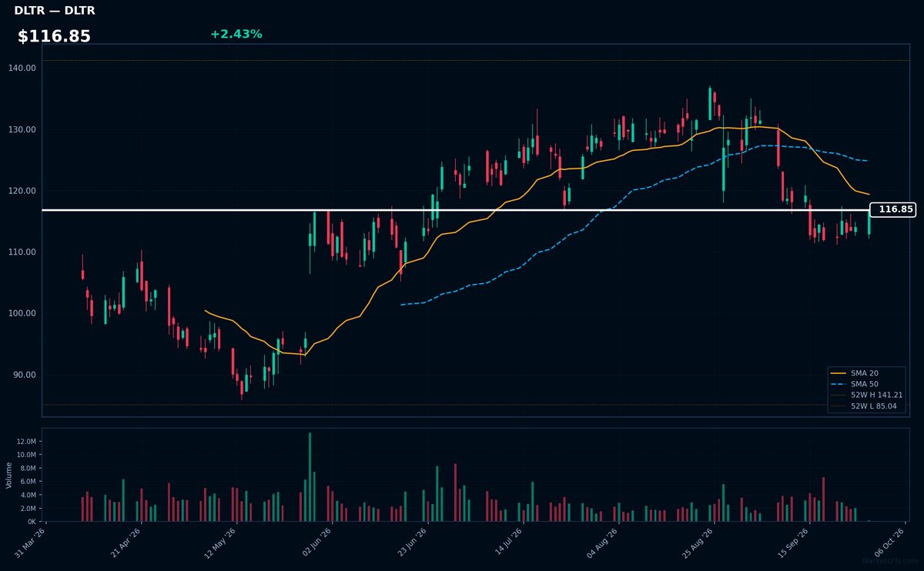
Task: Click the 110.00 y-axis label
Action: (x=23, y=252)
